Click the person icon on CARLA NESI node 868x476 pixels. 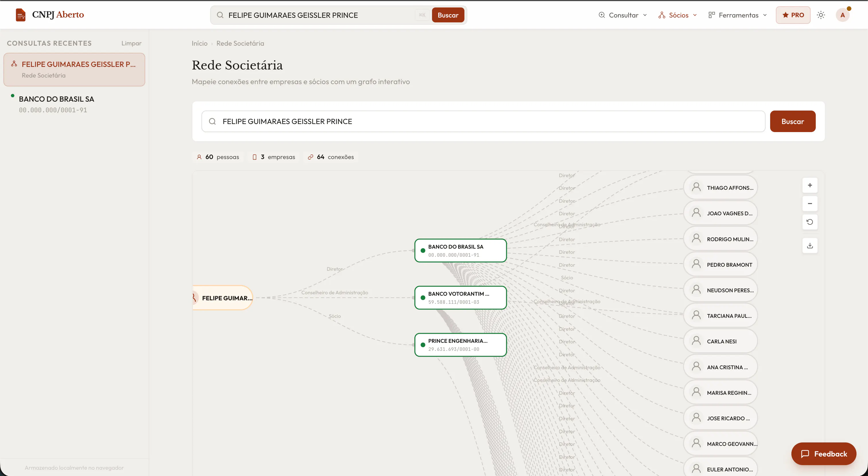696,341
